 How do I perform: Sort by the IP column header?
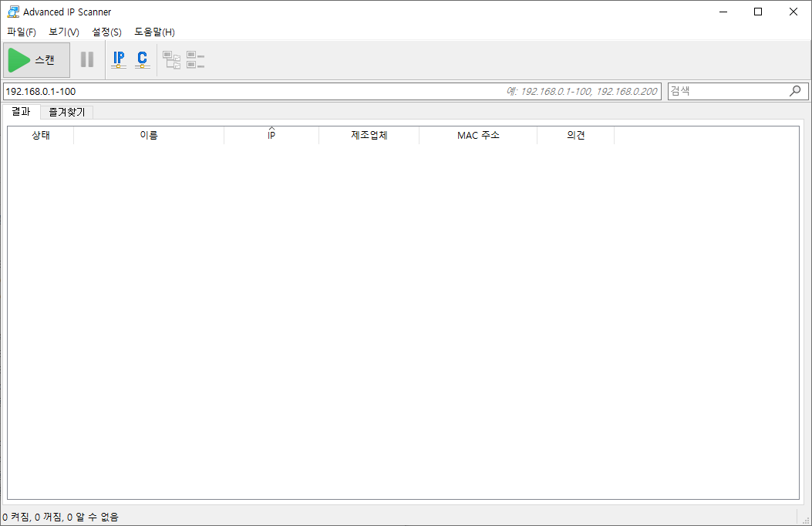[271, 135]
